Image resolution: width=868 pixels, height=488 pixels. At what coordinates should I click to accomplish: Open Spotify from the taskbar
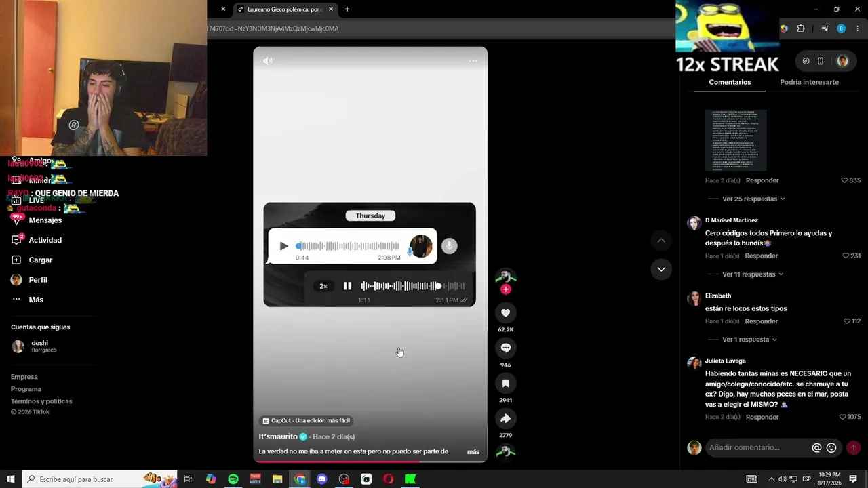tap(233, 479)
